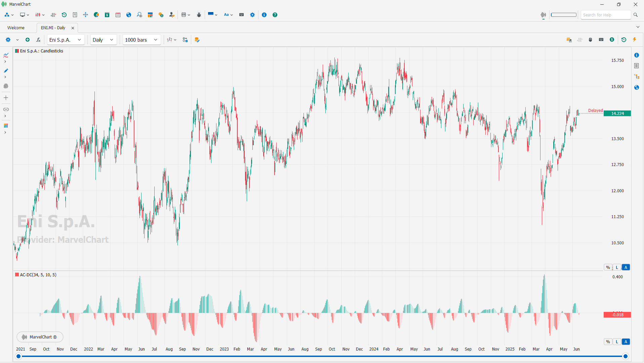The width and height of the screenshot is (644, 363).
Task: Select the trend line drawing tool
Action: 6,55
